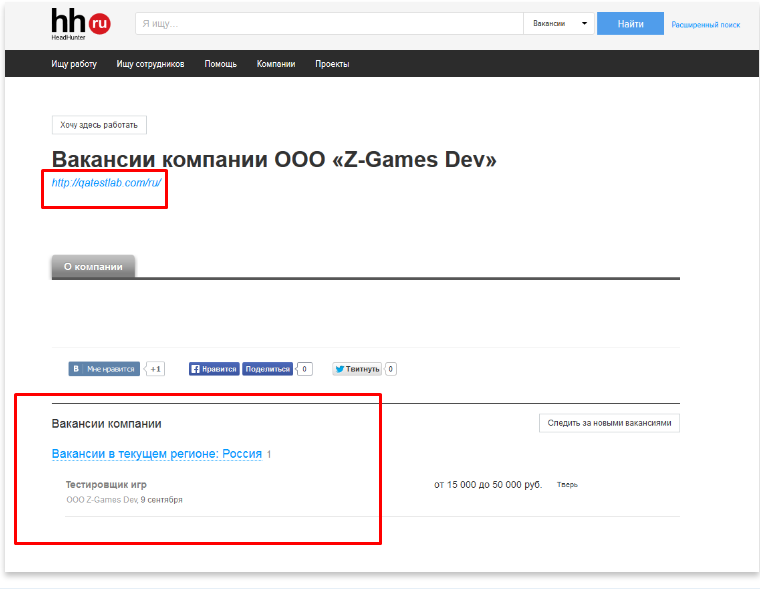Click the 'Тверь' location text
This screenshot has height=590, width=760.
pos(567,485)
